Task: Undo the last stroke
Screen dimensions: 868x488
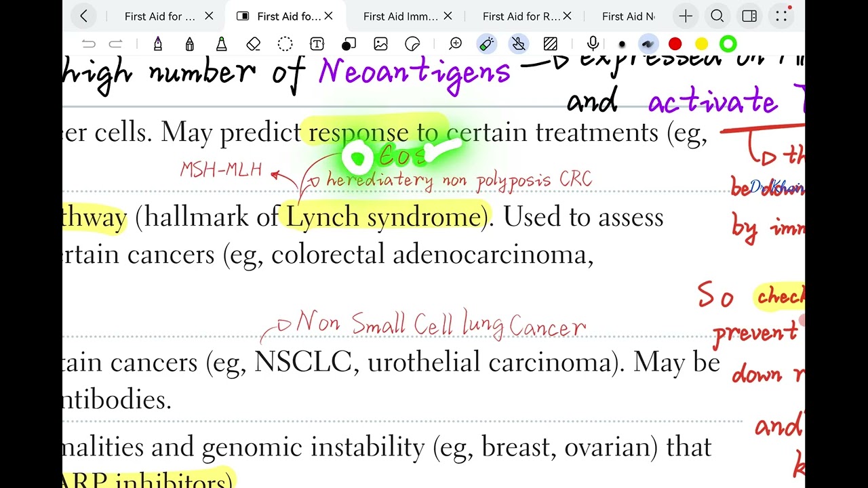Action: click(89, 44)
